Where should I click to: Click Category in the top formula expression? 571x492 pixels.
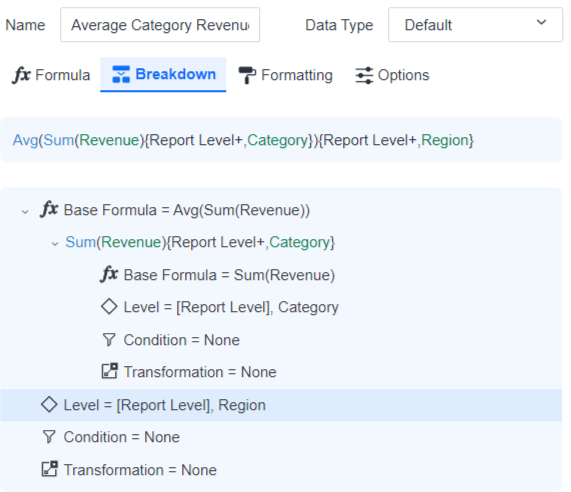tap(277, 140)
